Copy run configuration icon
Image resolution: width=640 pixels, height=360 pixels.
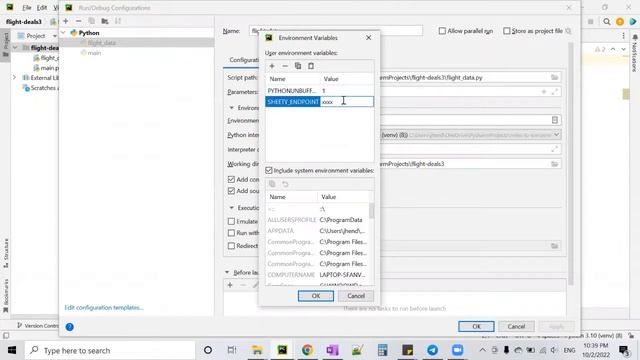tap(91, 21)
